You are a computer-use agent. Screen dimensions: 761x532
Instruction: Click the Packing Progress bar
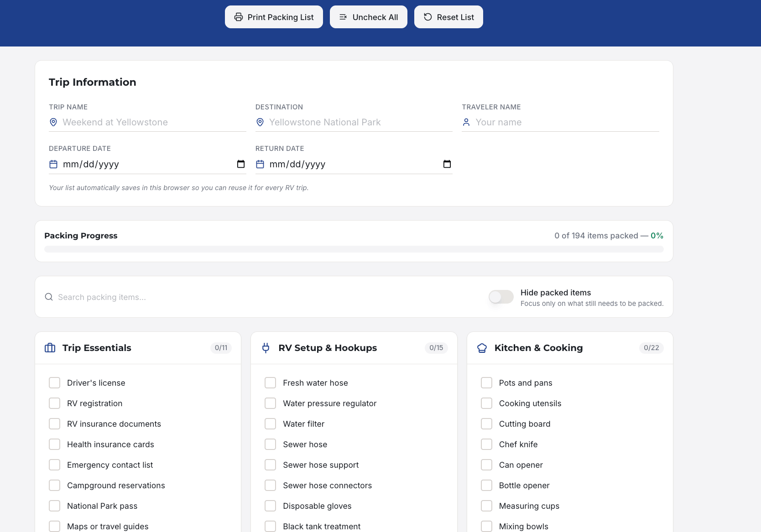(354, 249)
